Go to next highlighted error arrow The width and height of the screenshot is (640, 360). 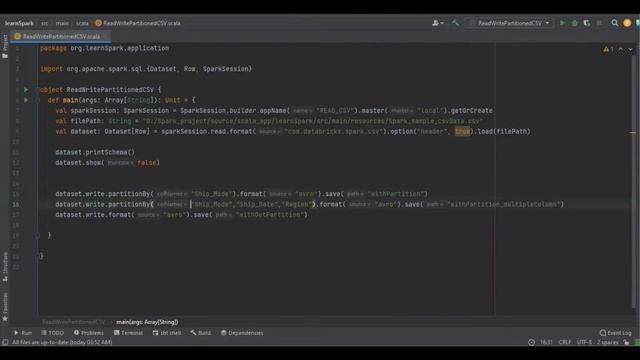click(630, 49)
